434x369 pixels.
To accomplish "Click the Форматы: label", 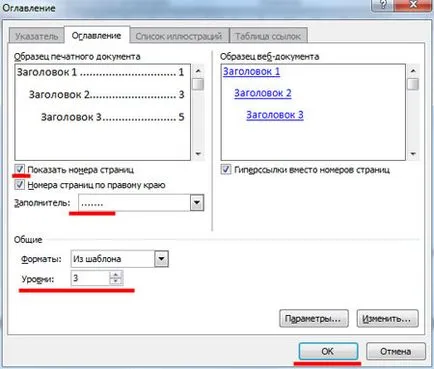I will 42,259.
